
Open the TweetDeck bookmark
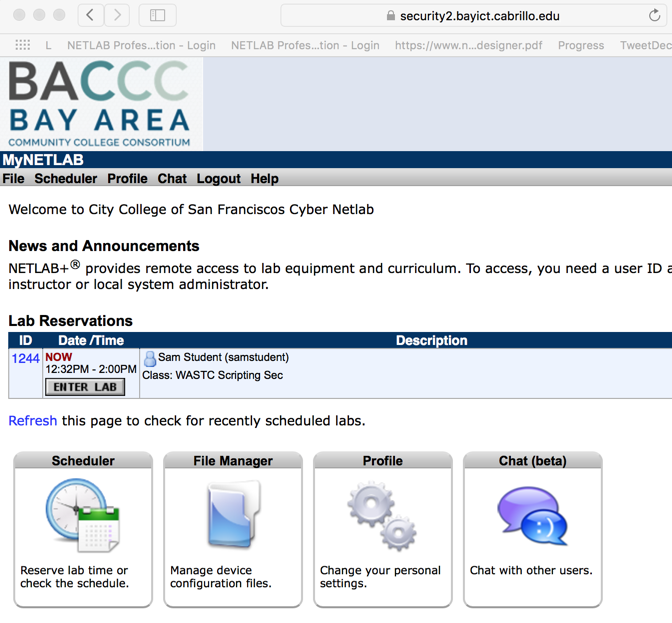pos(645,45)
